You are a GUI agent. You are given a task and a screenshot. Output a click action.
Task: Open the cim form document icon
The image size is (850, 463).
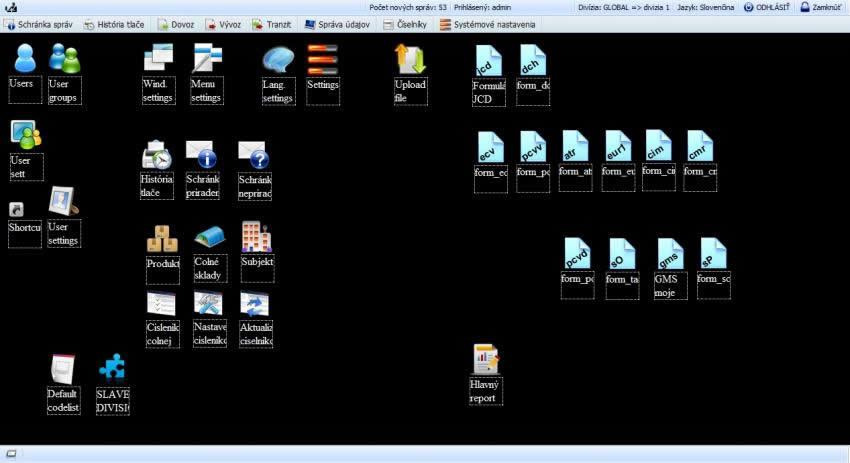pyautogui.click(x=658, y=145)
